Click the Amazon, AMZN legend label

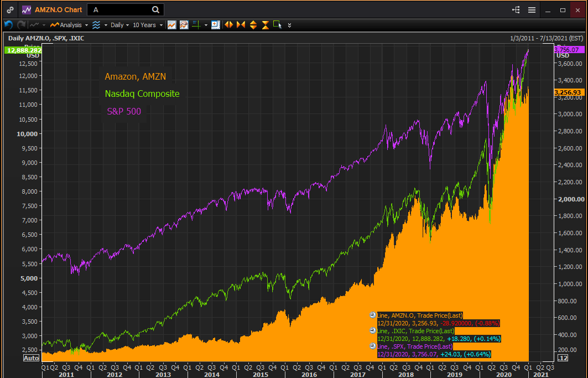click(136, 76)
